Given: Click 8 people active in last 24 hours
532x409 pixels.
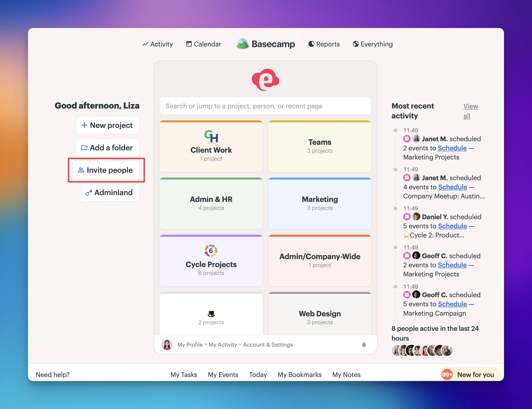Looking at the screenshot, I should [435, 333].
